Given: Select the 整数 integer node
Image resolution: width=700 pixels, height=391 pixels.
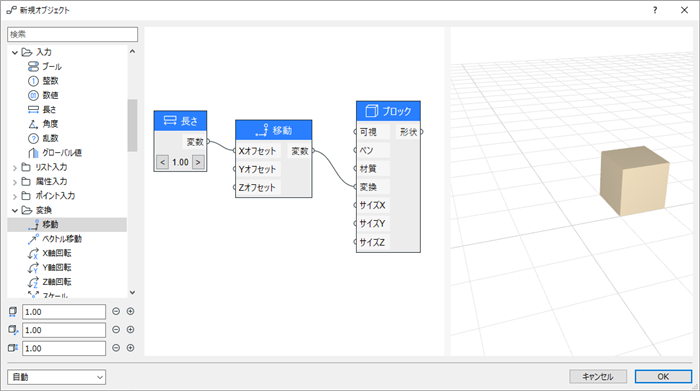Looking at the screenshot, I should (44, 81).
